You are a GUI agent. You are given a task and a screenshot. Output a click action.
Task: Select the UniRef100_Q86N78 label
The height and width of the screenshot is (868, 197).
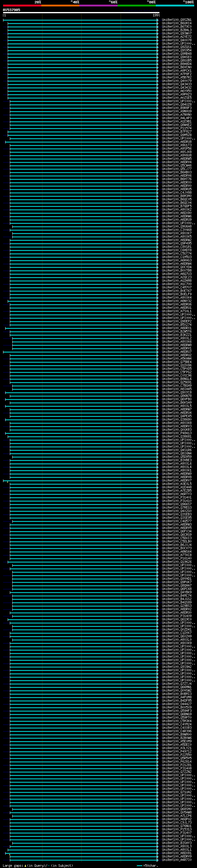pyautogui.click(x=177, y=396)
